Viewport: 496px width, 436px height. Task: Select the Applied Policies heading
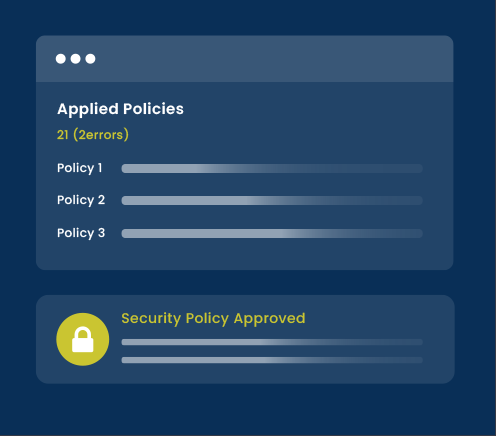(120, 109)
